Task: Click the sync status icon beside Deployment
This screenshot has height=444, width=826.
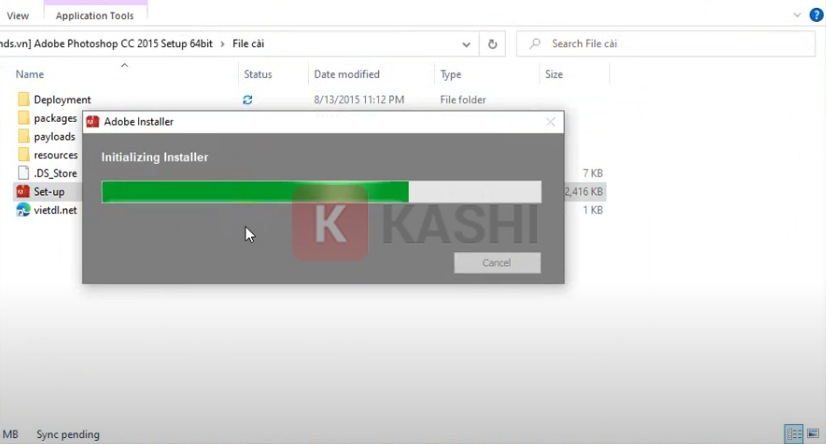Action: [x=248, y=100]
